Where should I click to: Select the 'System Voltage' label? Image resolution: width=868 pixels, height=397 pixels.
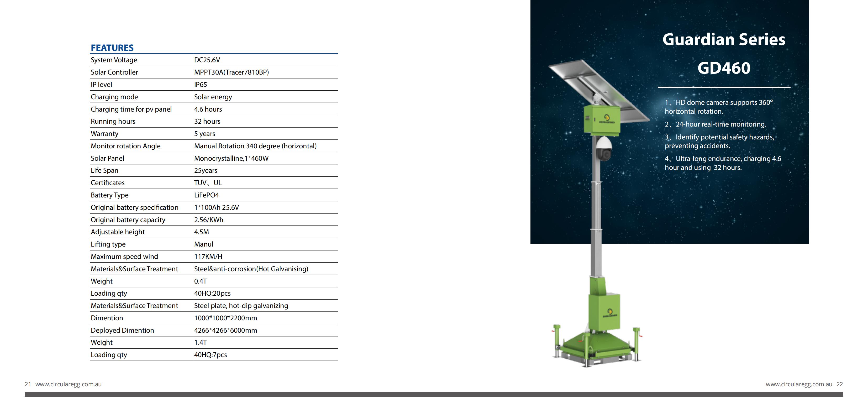114,60
